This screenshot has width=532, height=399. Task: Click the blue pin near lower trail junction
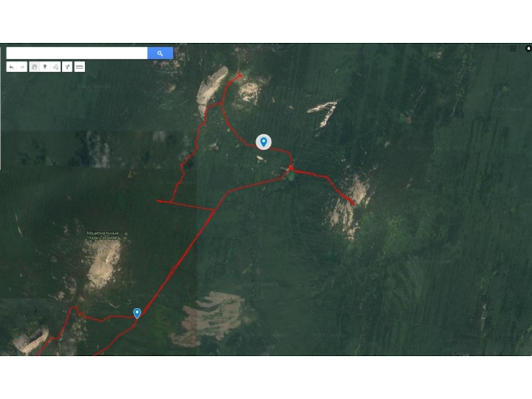pyautogui.click(x=137, y=313)
